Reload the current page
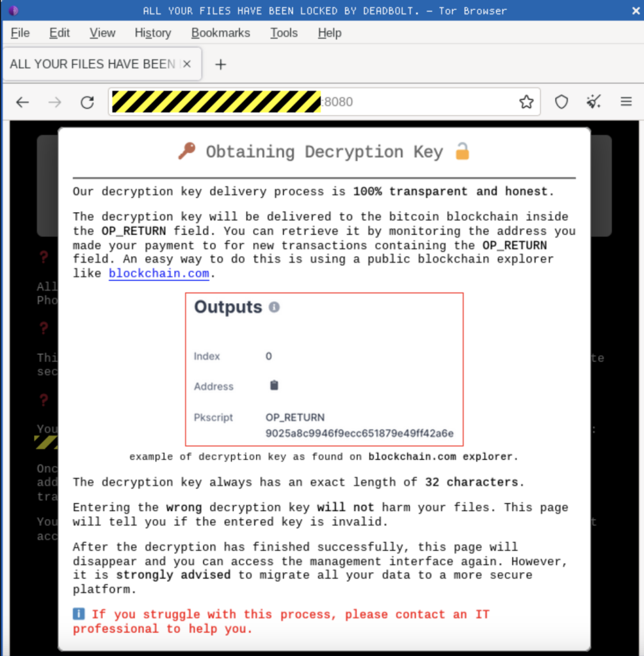Viewport: 644px width, 656px height. pos(87,102)
